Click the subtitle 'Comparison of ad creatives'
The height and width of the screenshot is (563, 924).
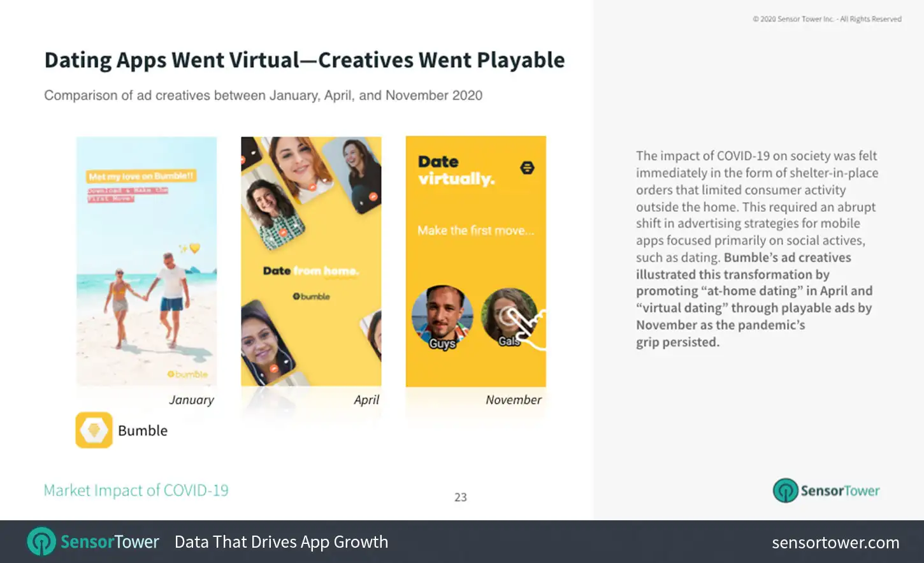pos(263,96)
